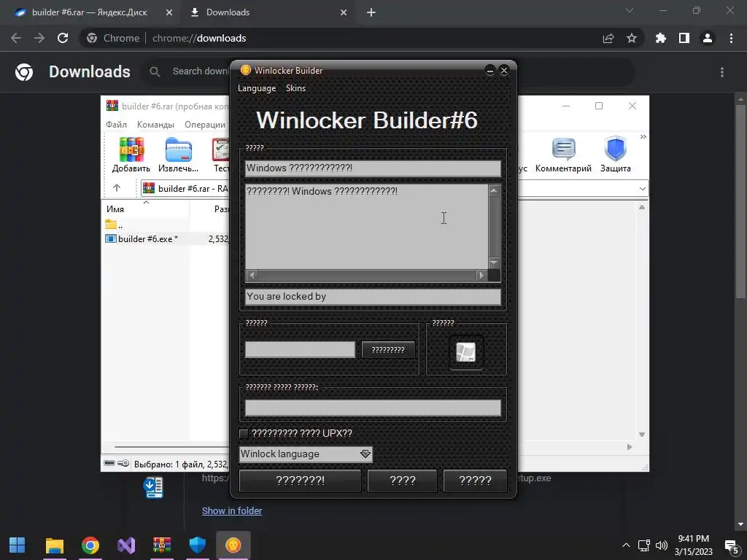The width and height of the screenshot is (747, 560).
Task: Click the Chrome forward arrow
Action: 39,38
